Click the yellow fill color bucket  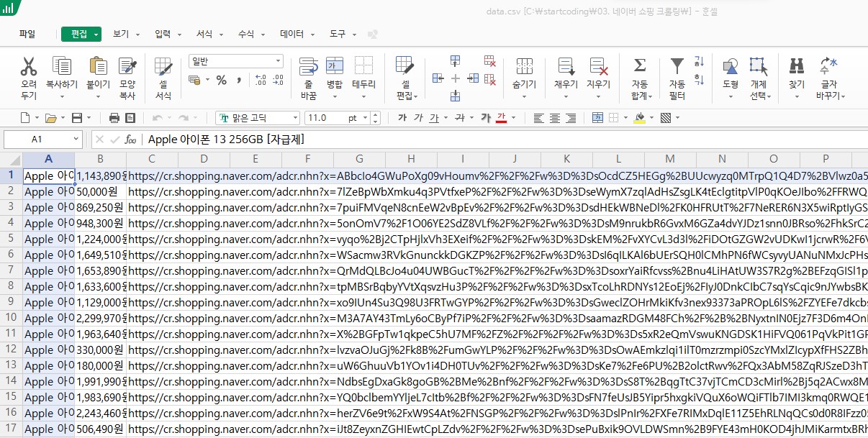tap(640, 118)
